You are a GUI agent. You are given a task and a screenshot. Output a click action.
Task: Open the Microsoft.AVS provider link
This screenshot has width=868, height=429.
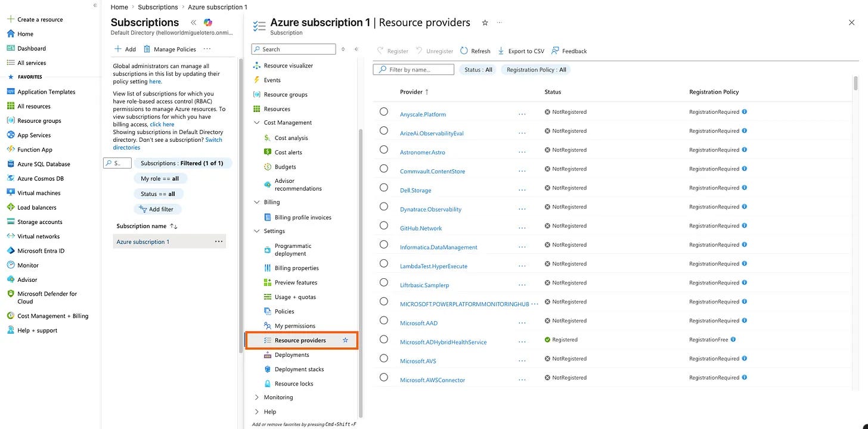[x=418, y=361]
